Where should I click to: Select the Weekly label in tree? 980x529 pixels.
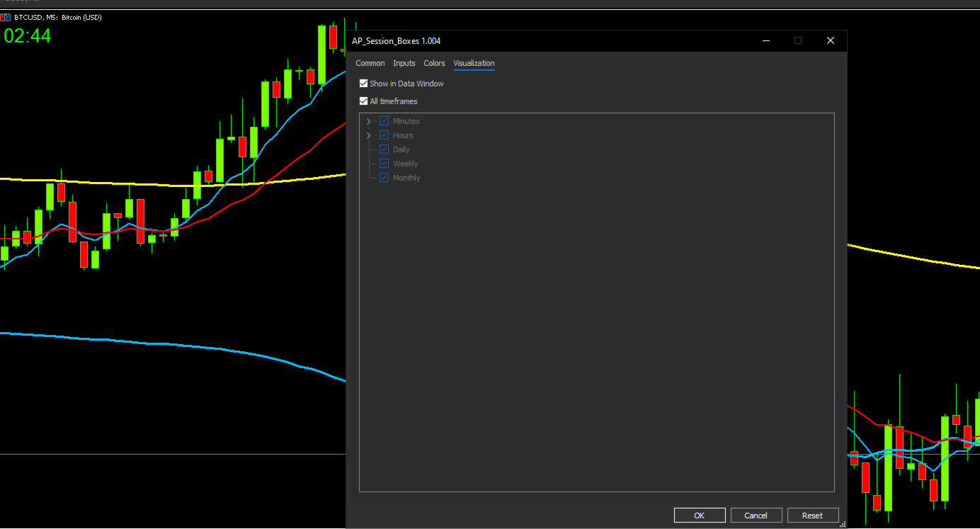[x=406, y=164]
